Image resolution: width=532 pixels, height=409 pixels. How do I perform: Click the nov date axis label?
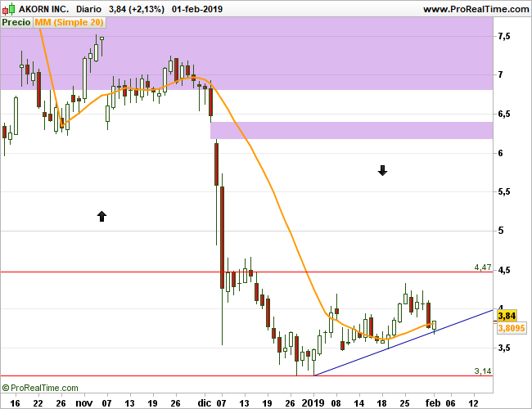click(83, 403)
